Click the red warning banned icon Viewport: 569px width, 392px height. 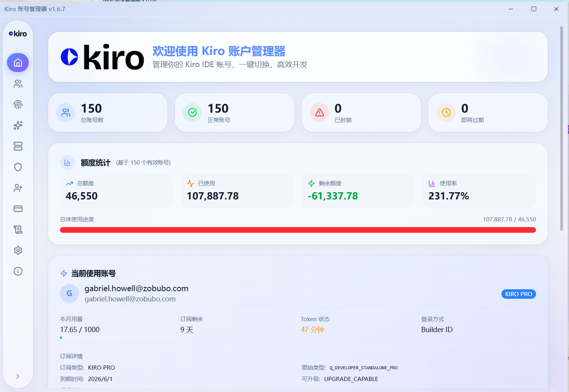(x=319, y=113)
